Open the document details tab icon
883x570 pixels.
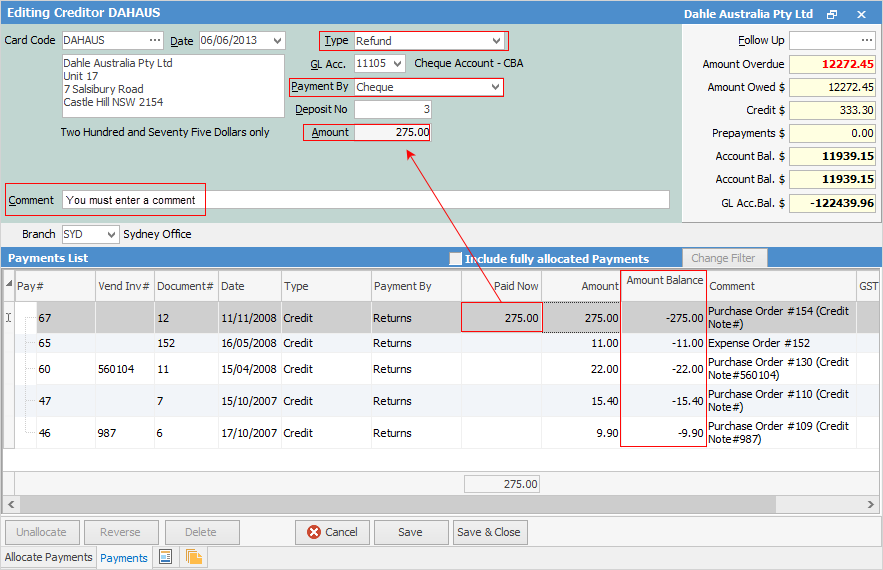[166, 557]
